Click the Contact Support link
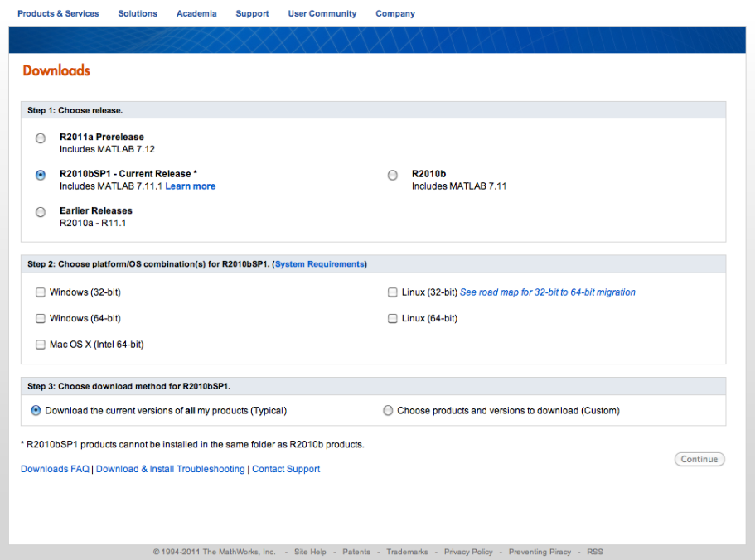 click(x=286, y=469)
